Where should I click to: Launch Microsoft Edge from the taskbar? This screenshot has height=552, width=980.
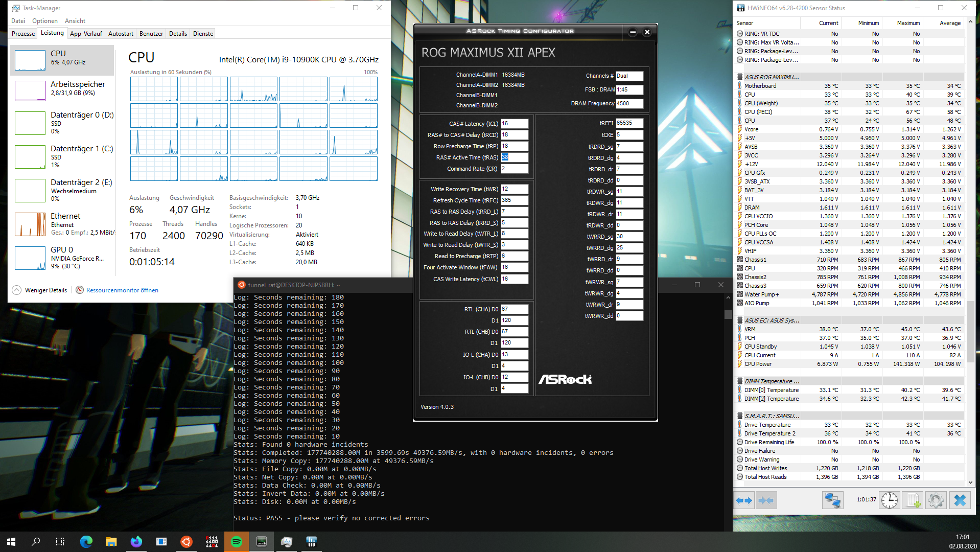86,542
